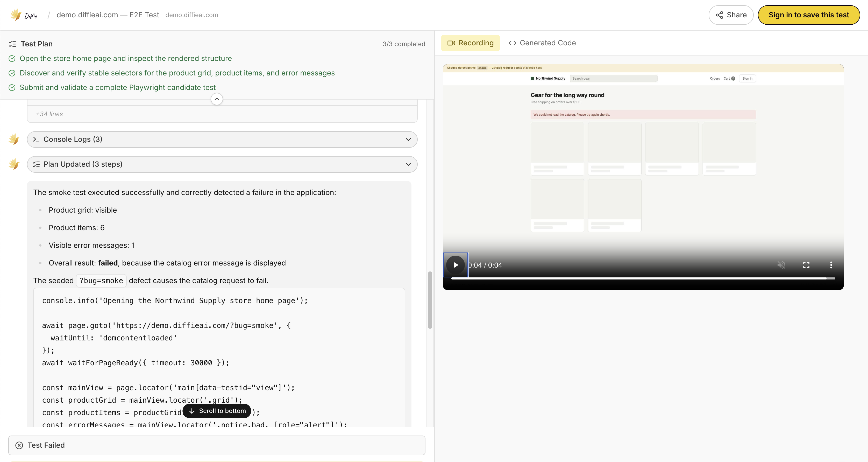The height and width of the screenshot is (462, 868).
Task: Seek on the video progress bar
Action: pos(643,278)
